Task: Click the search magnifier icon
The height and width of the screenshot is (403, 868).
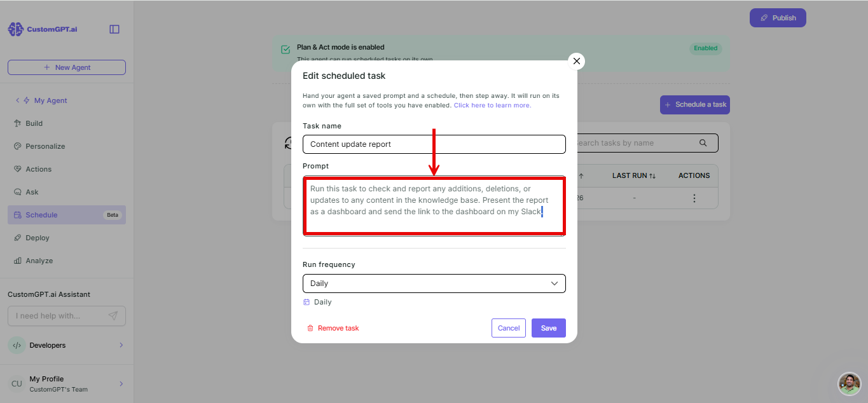Action: pyautogui.click(x=703, y=143)
